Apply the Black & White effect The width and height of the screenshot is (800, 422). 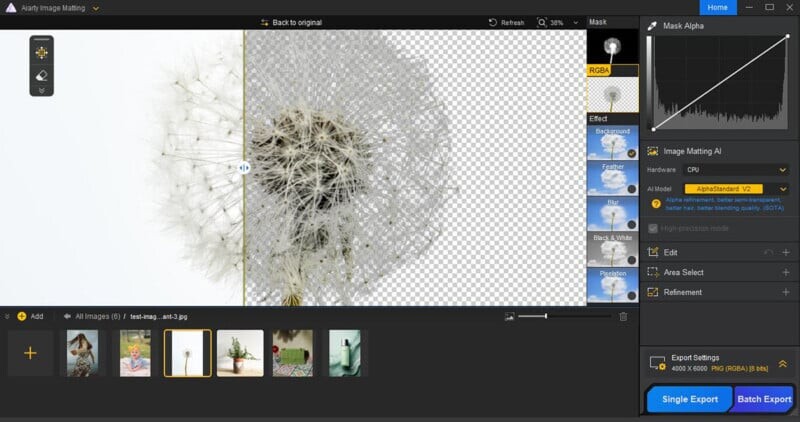pyautogui.click(x=612, y=248)
